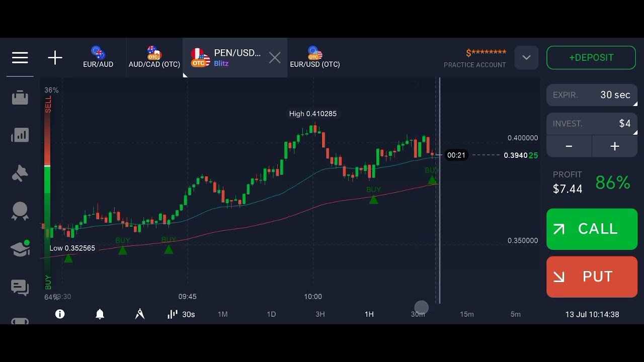Edit the investment amount $4 field
Image resolution: width=644 pixels, height=362 pixels.
click(592, 124)
